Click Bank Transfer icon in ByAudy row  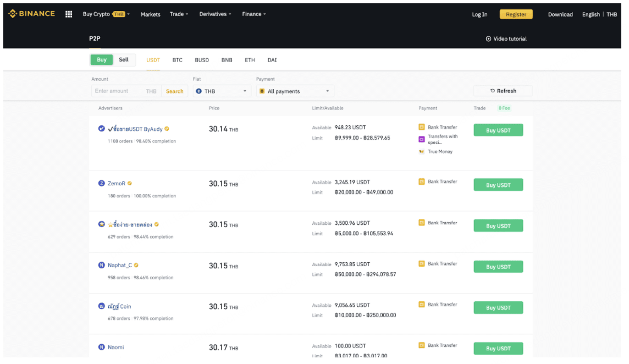click(x=422, y=127)
